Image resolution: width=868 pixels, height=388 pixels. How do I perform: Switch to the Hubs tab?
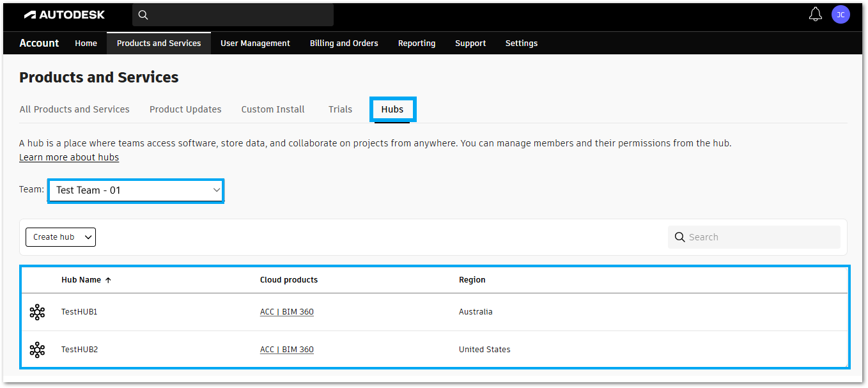[x=392, y=109]
